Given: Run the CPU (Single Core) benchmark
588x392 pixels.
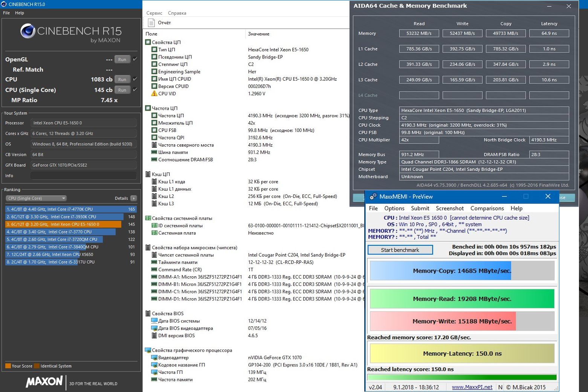Looking at the screenshot, I should click(x=122, y=90).
